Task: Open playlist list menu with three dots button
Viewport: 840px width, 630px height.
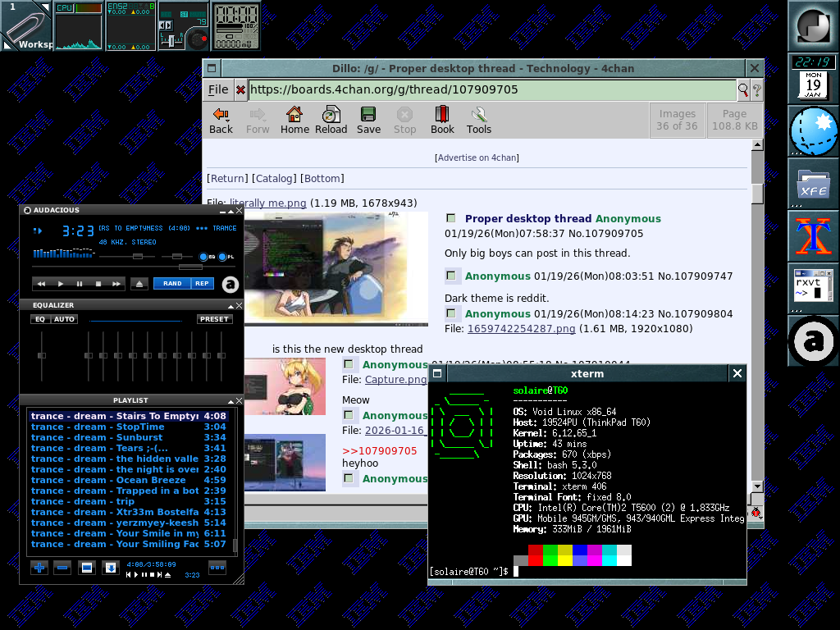Action: [x=217, y=568]
